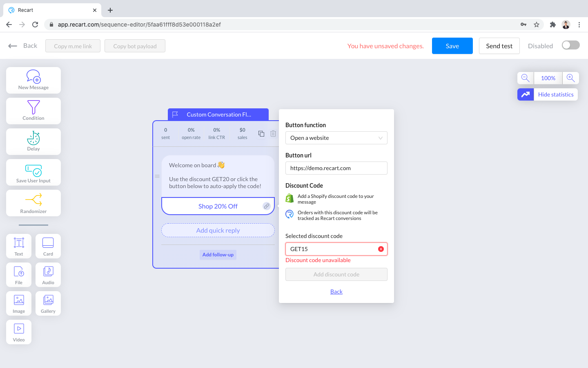Open a new browser tab
Screen dimensions: 588x368
click(110, 10)
